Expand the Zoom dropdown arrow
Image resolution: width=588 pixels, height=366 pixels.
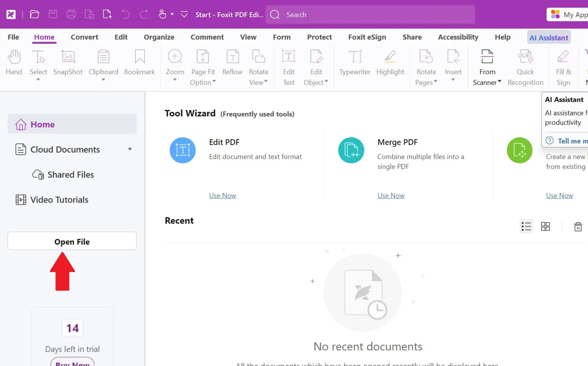tap(175, 80)
